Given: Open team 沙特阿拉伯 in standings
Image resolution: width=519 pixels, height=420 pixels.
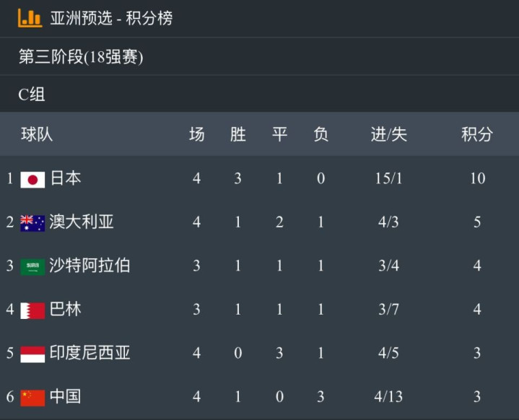Looking at the screenshot, I should coord(90,266).
